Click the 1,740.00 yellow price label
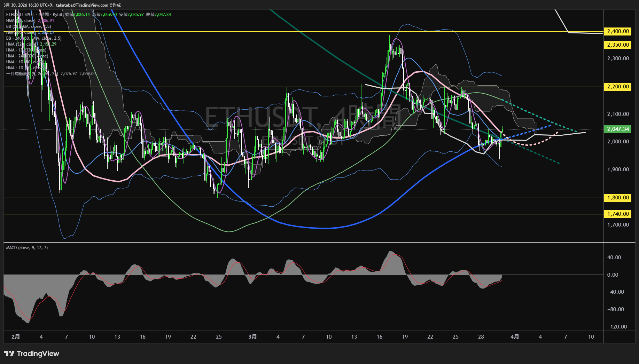Screen dimensions: 639x364 [618, 214]
